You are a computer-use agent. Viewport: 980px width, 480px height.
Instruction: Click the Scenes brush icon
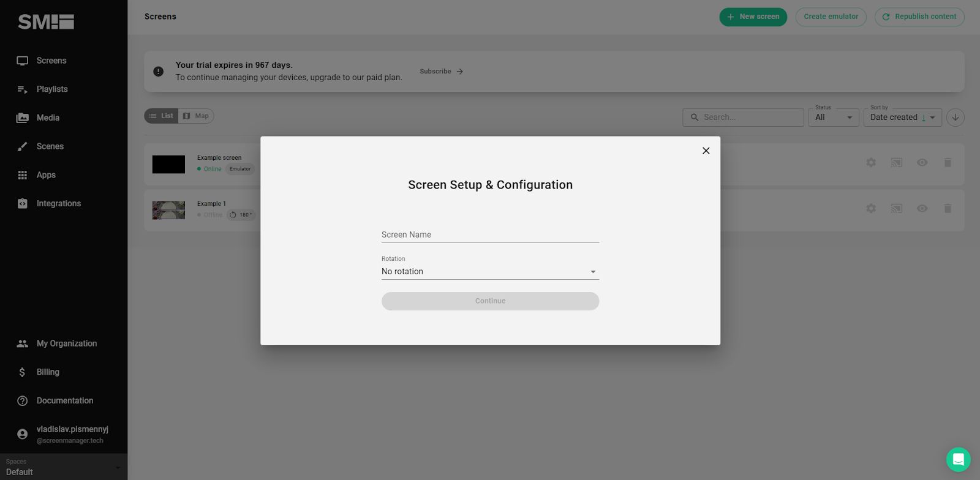[23, 146]
